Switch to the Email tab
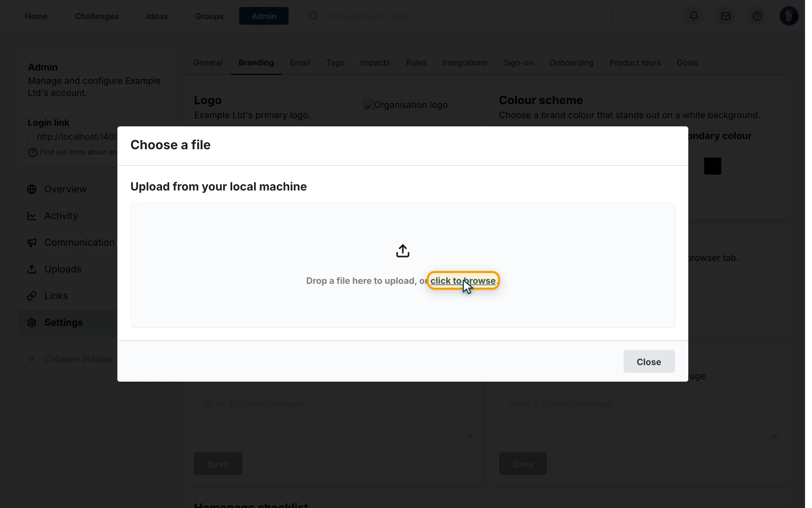This screenshot has width=812, height=508. 300,63
